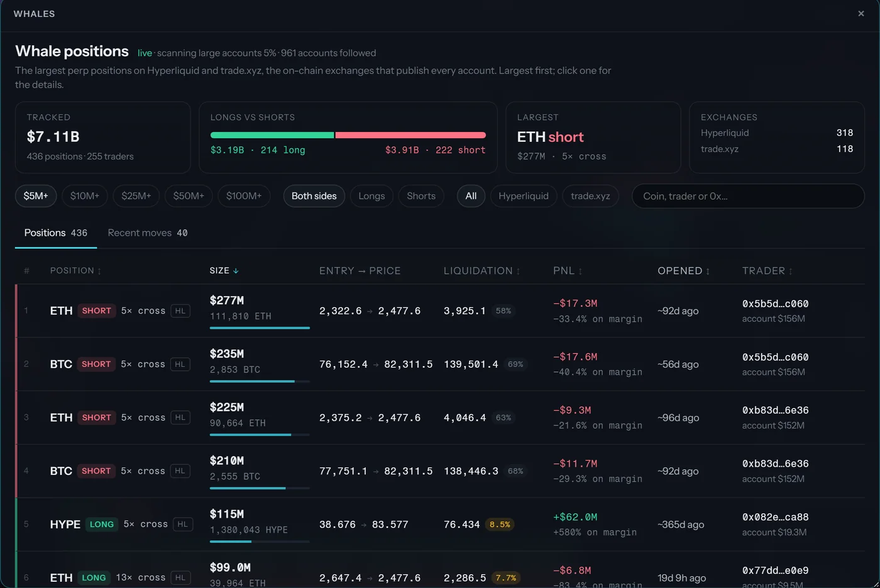Sort by the LIQUIDATION column header

482,271
